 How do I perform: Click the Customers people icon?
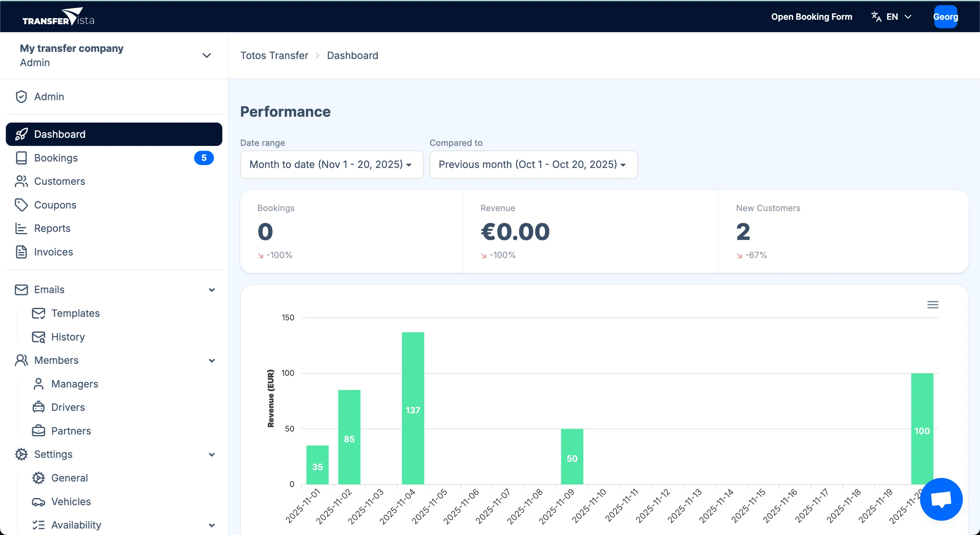pyautogui.click(x=21, y=182)
